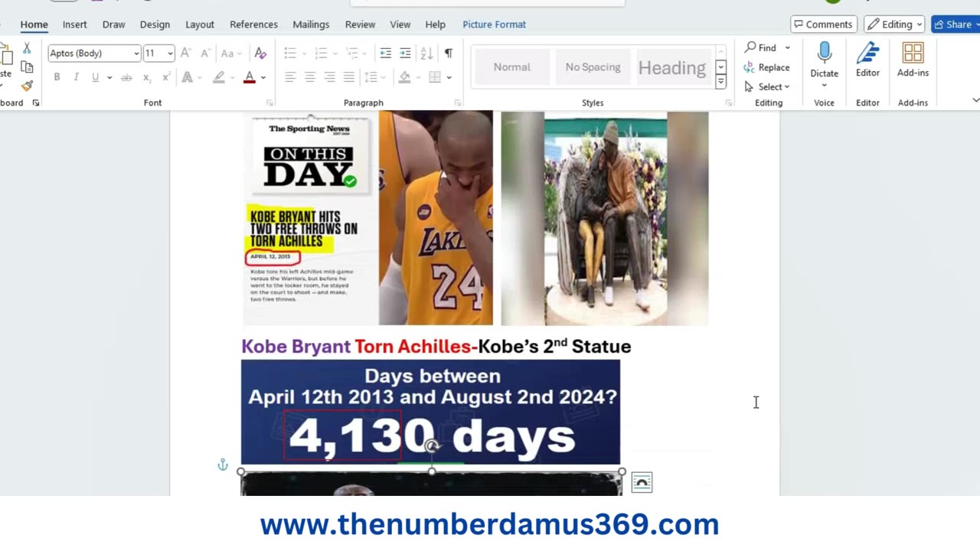Apply the Heading style
The width and height of the screenshot is (980, 551).
point(672,67)
